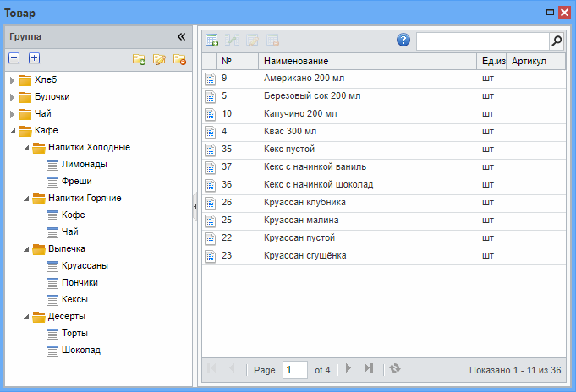The height and width of the screenshot is (392, 576).
Task: Collapse the Группа side panel
Action: tap(181, 36)
